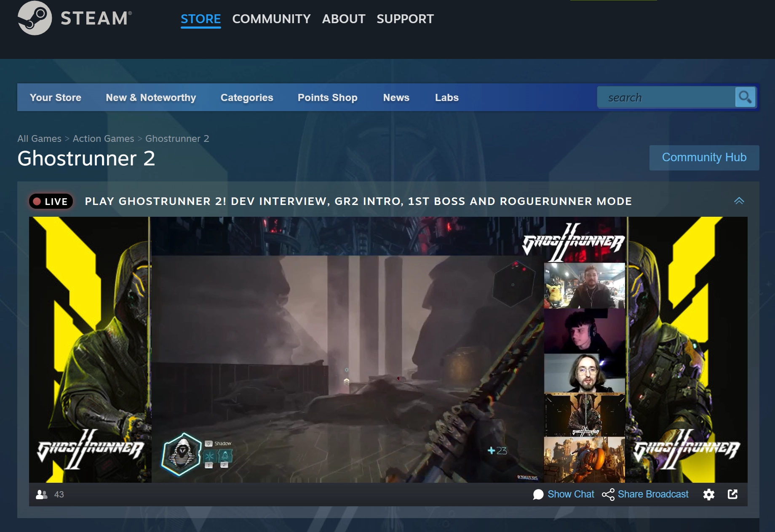Click the '43' viewer count

(x=59, y=495)
